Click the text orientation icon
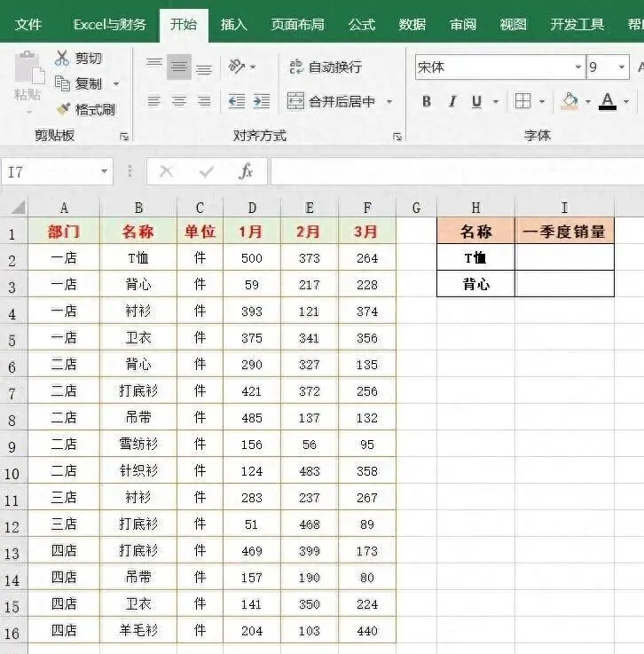This screenshot has height=654, width=644. click(x=237, y=67)
